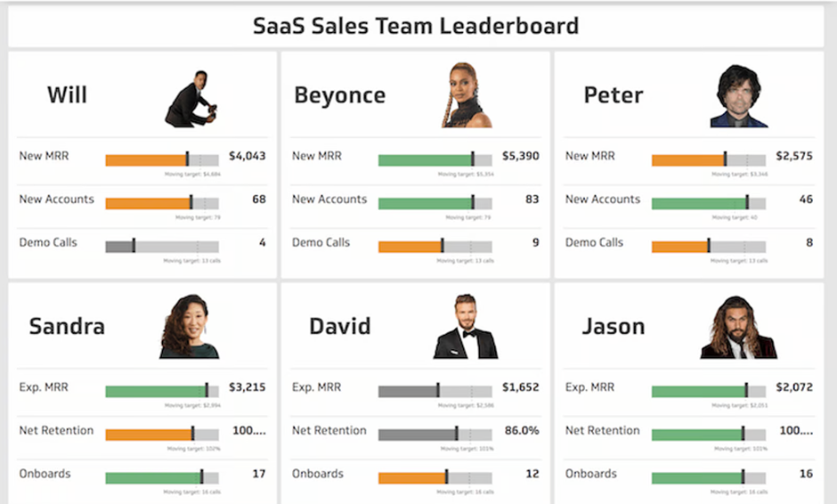Select Peter's Demo Calls label

pyautogui.click(x=595, y=242)
